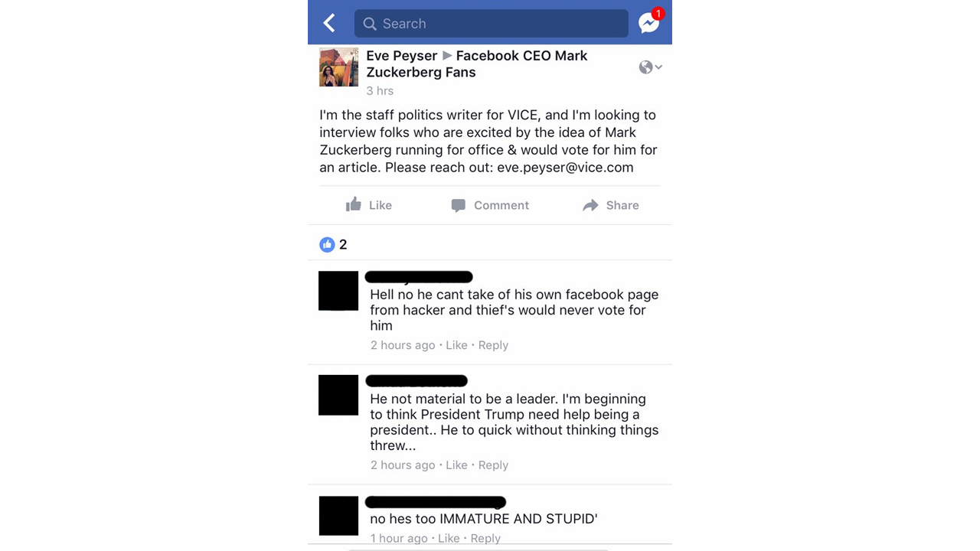Viewport: 980px width, 551px height.
Task: Like the 'He not material' comment
Action: coord(456,465)
